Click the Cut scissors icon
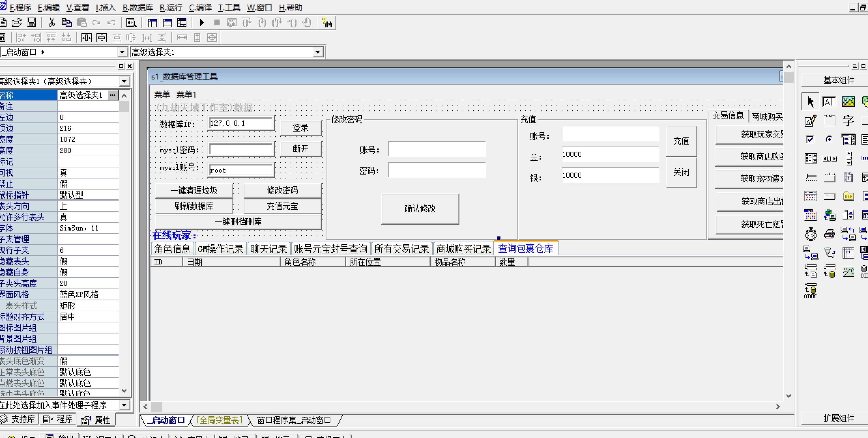The height and width of the screenshot is (438, 868). [51, 22]
